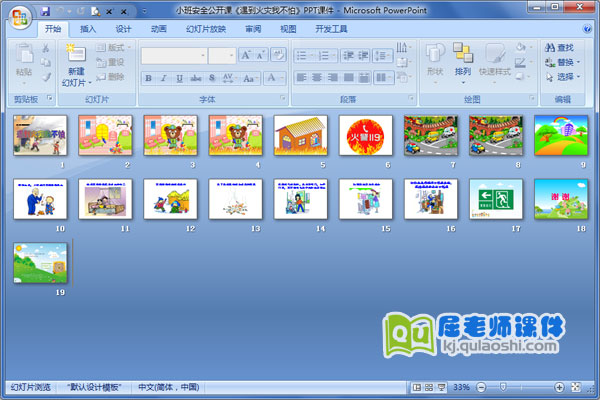Open the Insert (插入) ribbon tab
This screenshot has height=400, width=600.
click(x=89, y=30)
